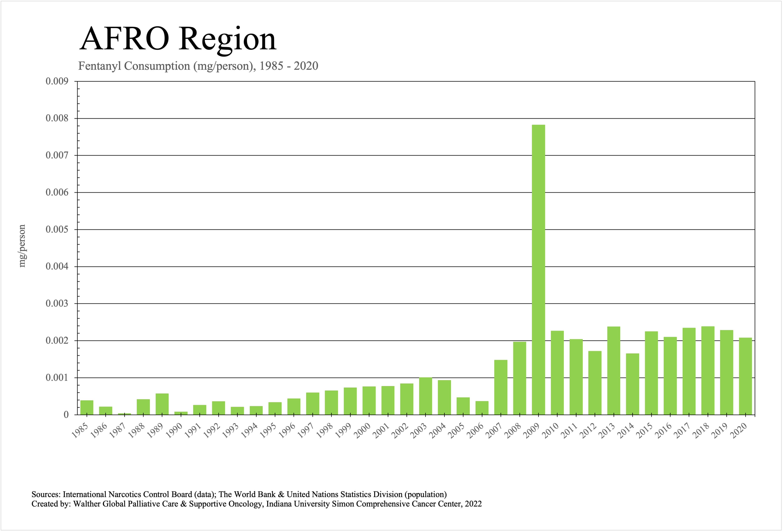The height and width of the screenshot is (532, 783).
Task: Select the Fentanyl Consumption subtitle text
Action: coord(198,66)
